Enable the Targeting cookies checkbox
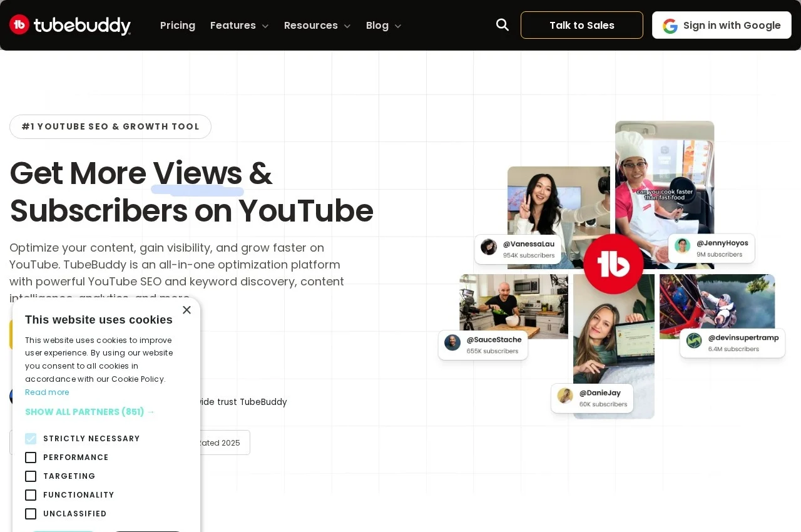The width and height of the screenshot is (801, 532). click(x=31, y=476)
